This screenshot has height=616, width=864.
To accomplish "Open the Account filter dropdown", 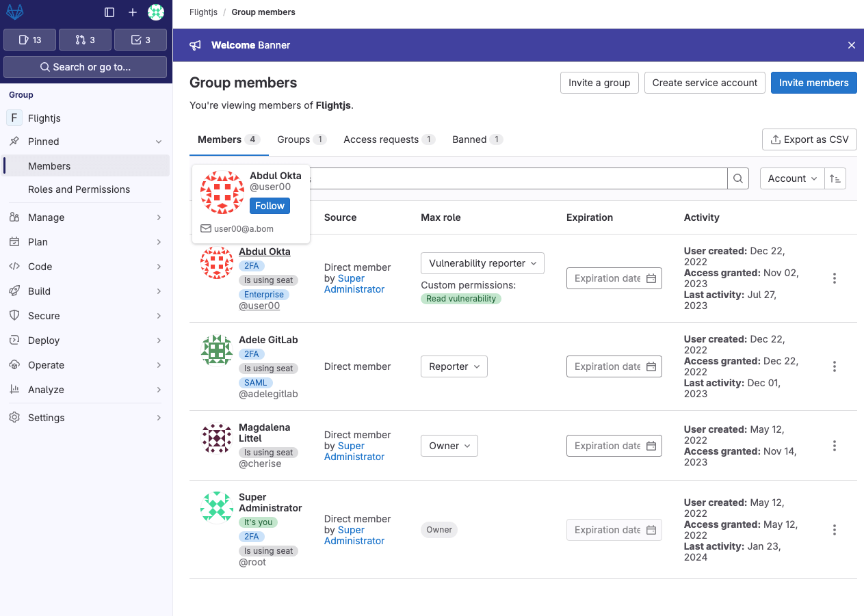I will pos(791,178).
